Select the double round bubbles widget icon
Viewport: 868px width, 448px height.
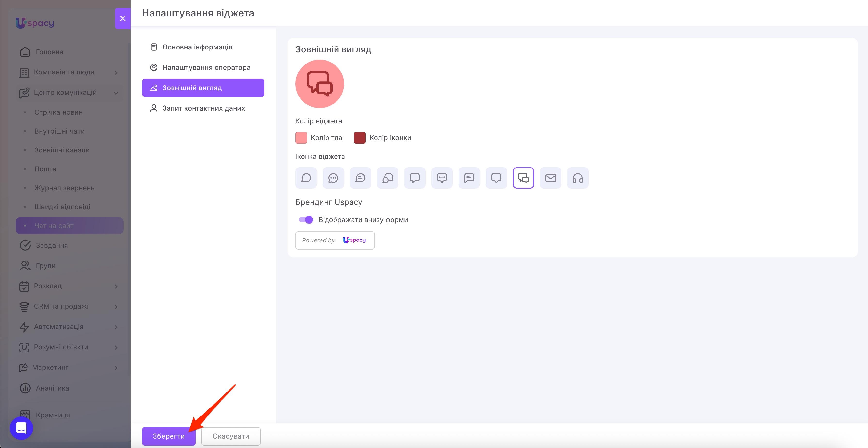point(387,178)
